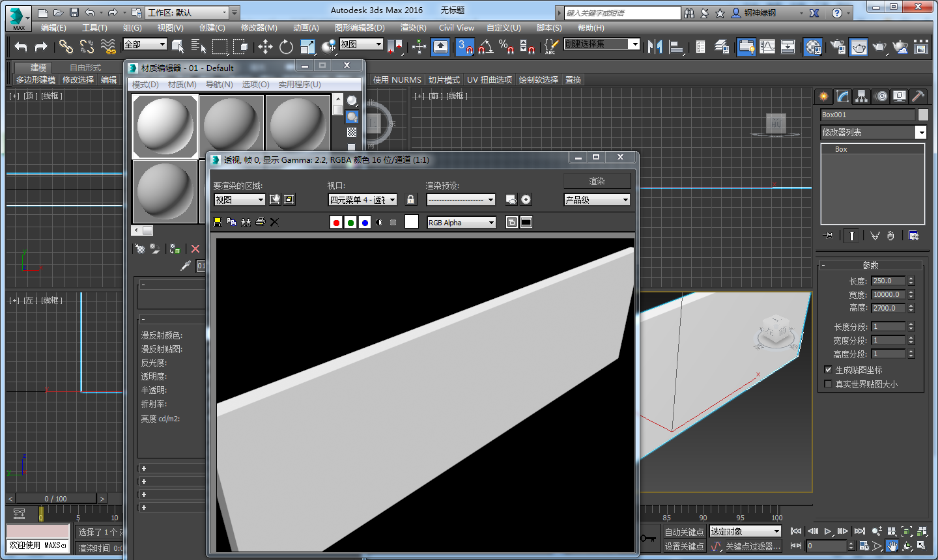938x560 pixels.
Task: Uncheck the 生成贴图坐标 checkbox
Action: pos(829,370)
